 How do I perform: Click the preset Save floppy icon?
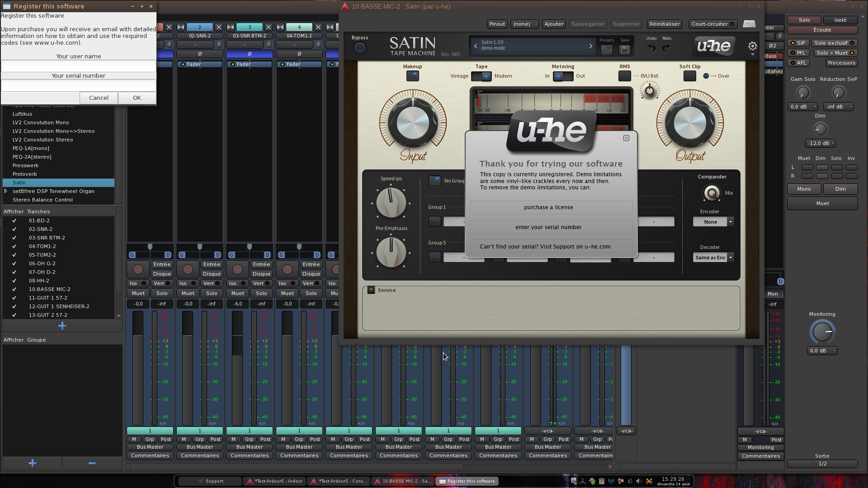pyautogui.click(x=624, y=50)
